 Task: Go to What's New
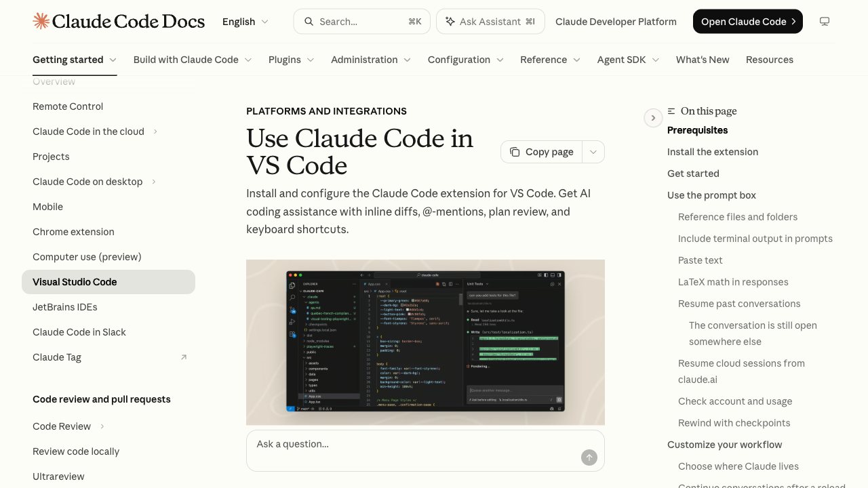coord(703,60)
